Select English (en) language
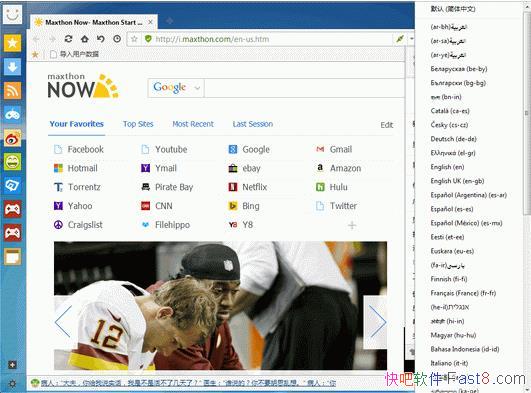531x393 pixels. [x=447, y=167]
